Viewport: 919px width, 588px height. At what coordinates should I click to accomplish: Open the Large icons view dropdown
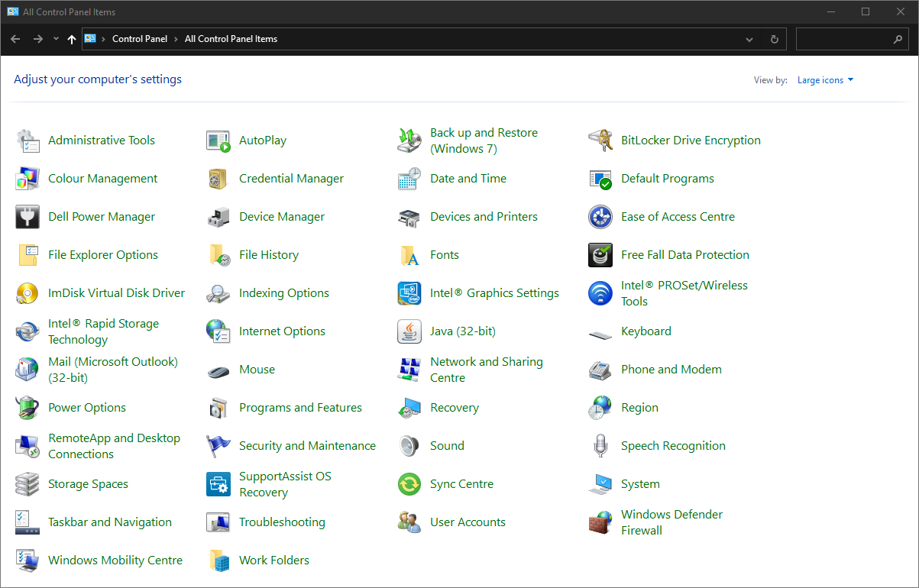[x=826, y=80]
